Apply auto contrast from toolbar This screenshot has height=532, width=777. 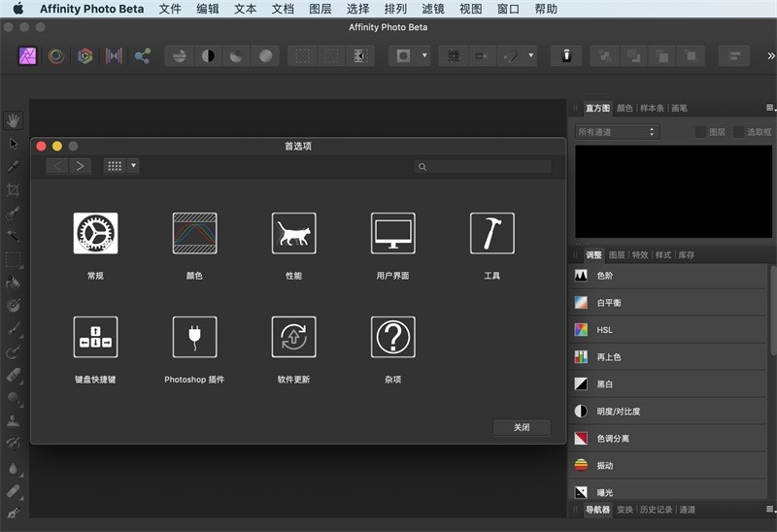pos(208,56)
